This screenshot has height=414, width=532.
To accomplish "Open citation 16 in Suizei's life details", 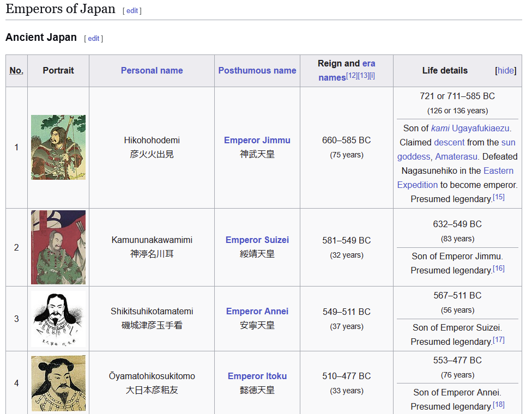I will (x=498, y=269).
